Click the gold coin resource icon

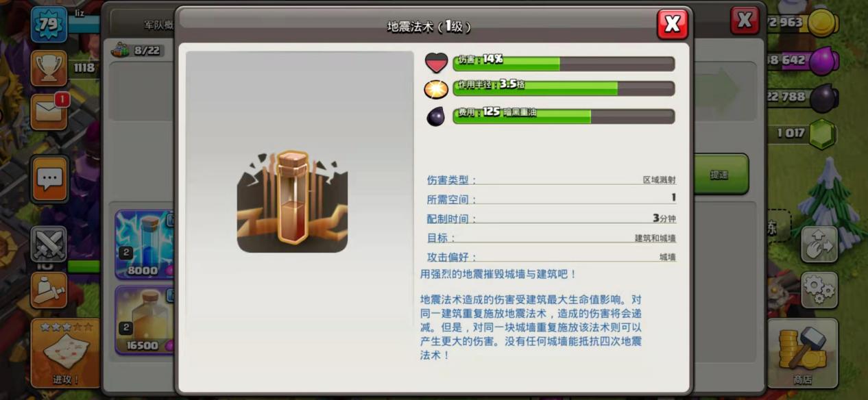point(823,23)
